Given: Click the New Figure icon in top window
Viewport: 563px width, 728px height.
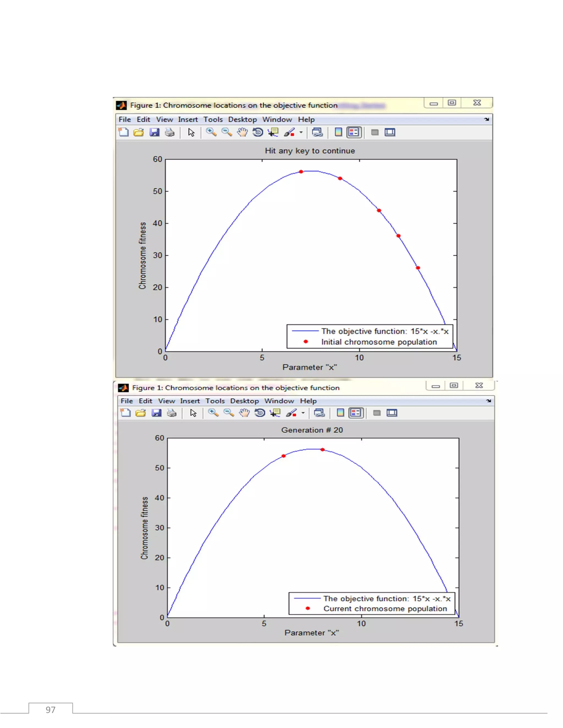Looking at the screenshot, I should point(123,132).
